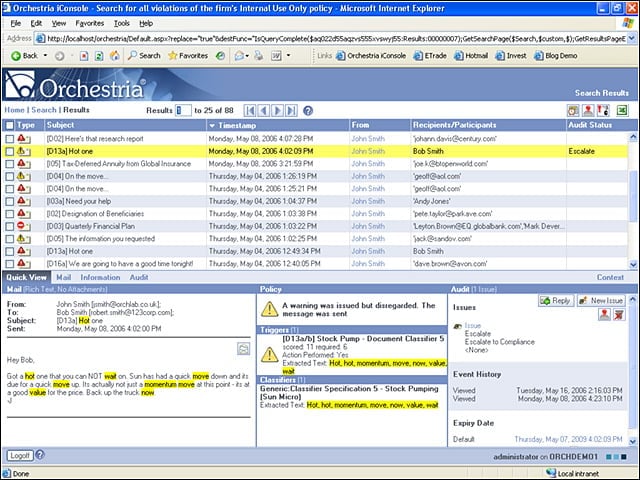Go to last results page
The height and width of the screenshot is (480, 640).
click(291, 111)
